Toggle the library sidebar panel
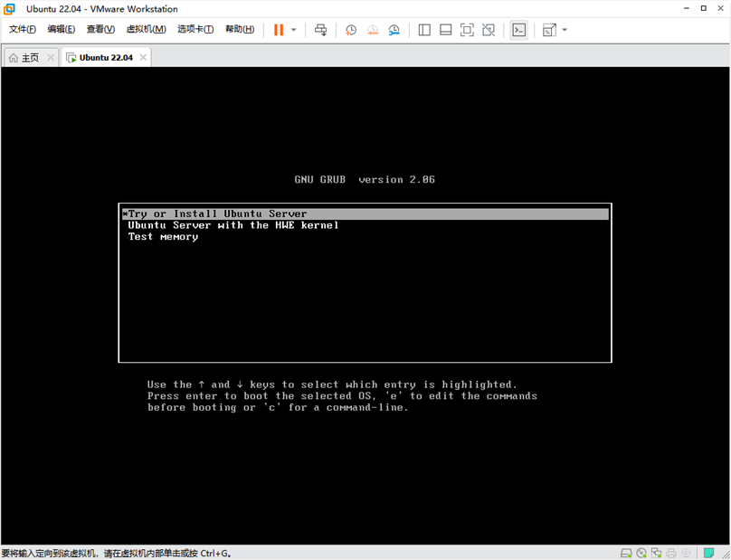The width and height of the screenshot is (731, 560). pos(424,30)
